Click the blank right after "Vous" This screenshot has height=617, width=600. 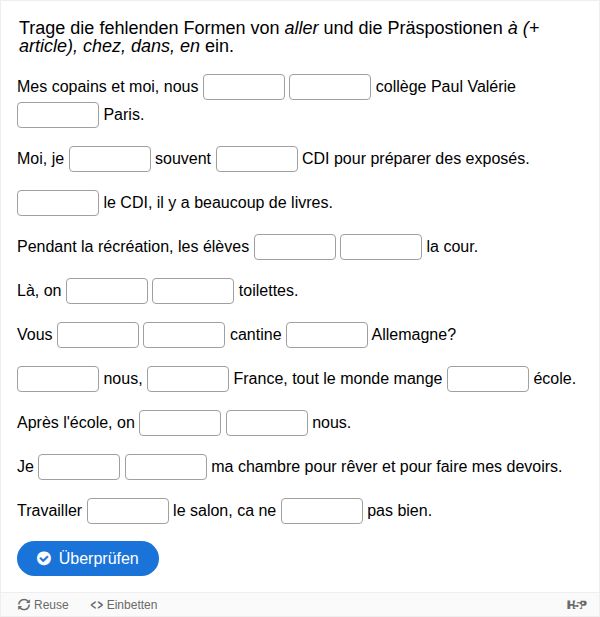click(98, 335)
